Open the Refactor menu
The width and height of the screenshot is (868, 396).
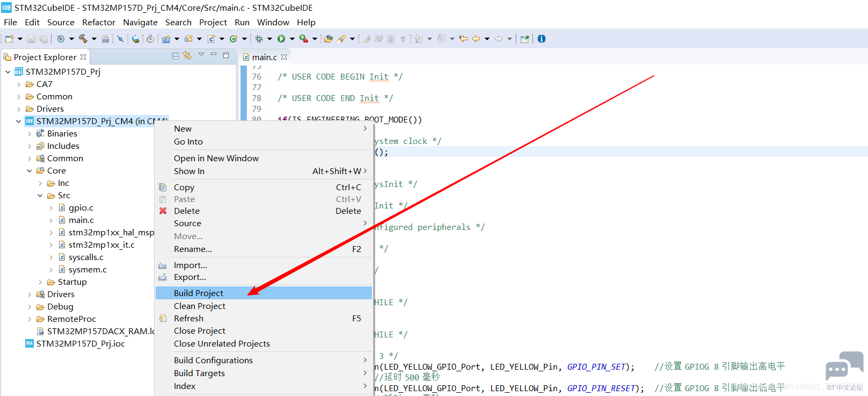click(99, 22)
